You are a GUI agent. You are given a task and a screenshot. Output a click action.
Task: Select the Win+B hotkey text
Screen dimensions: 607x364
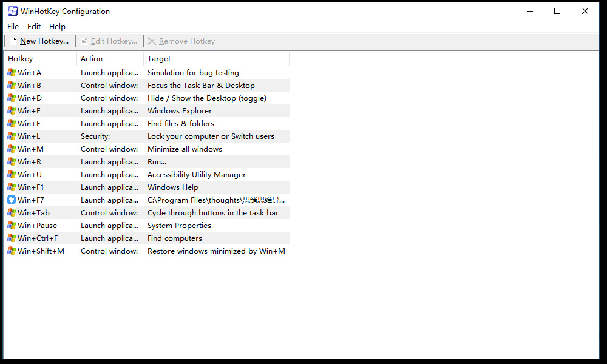tap(29, 85)
